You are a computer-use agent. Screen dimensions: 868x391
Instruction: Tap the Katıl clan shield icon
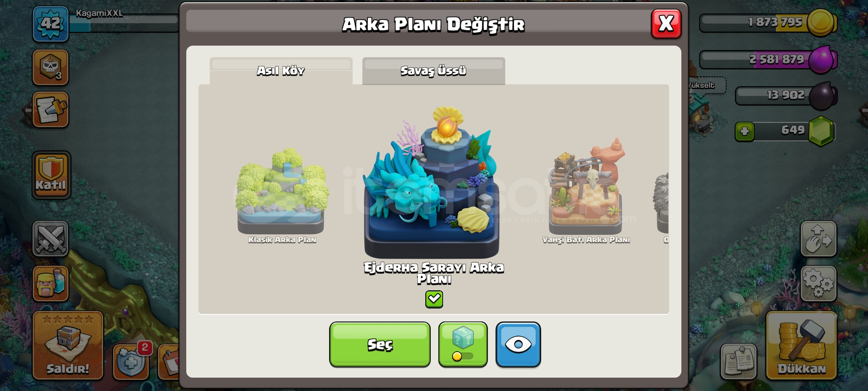pos(51,175)
